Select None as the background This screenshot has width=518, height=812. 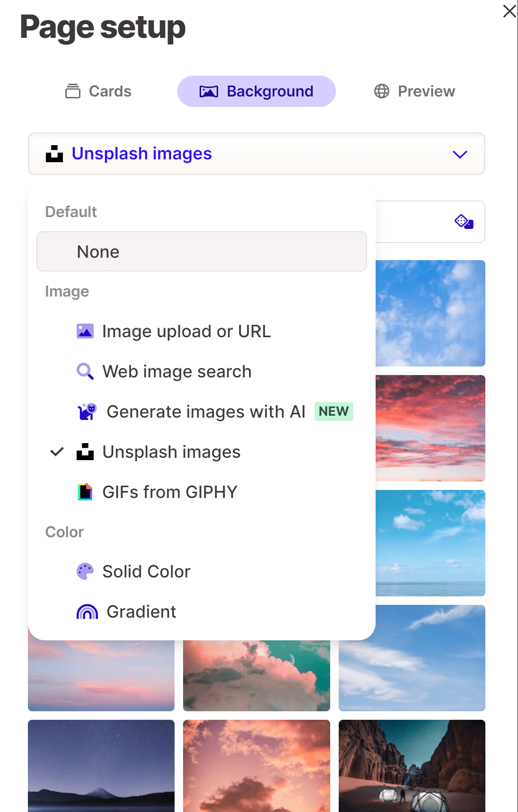click(x=202, y=252)
